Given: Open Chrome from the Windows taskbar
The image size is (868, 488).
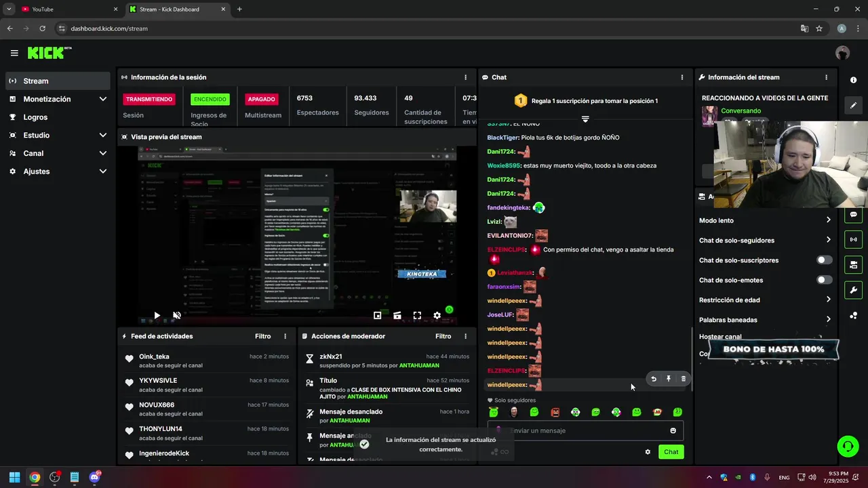Looking at the screenshot, I should click(x=35, y=477).
